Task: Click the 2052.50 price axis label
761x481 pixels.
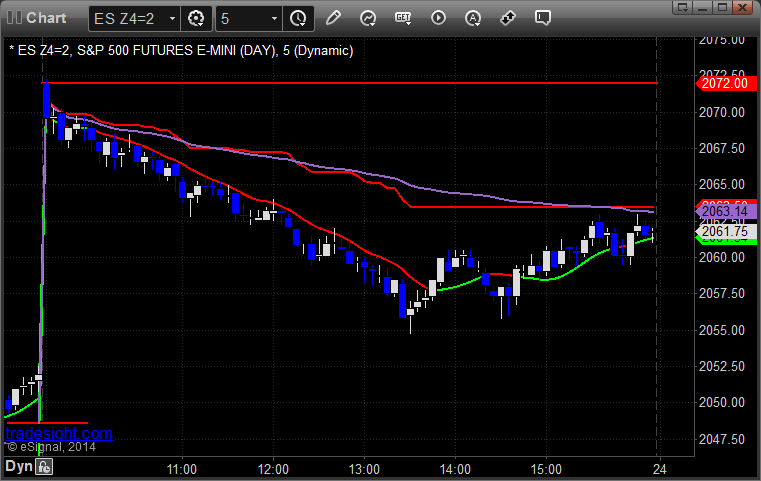Action: click(x=722, y=366)
